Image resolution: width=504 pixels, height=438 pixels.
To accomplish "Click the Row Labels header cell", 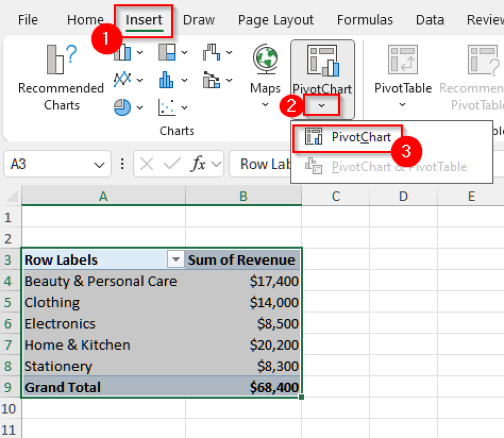I will tap(103, 259).
